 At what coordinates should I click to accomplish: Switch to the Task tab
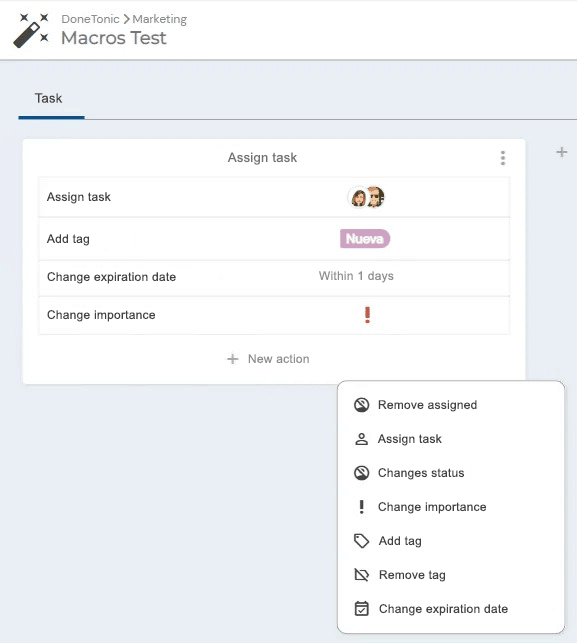(x=48, y=98)
